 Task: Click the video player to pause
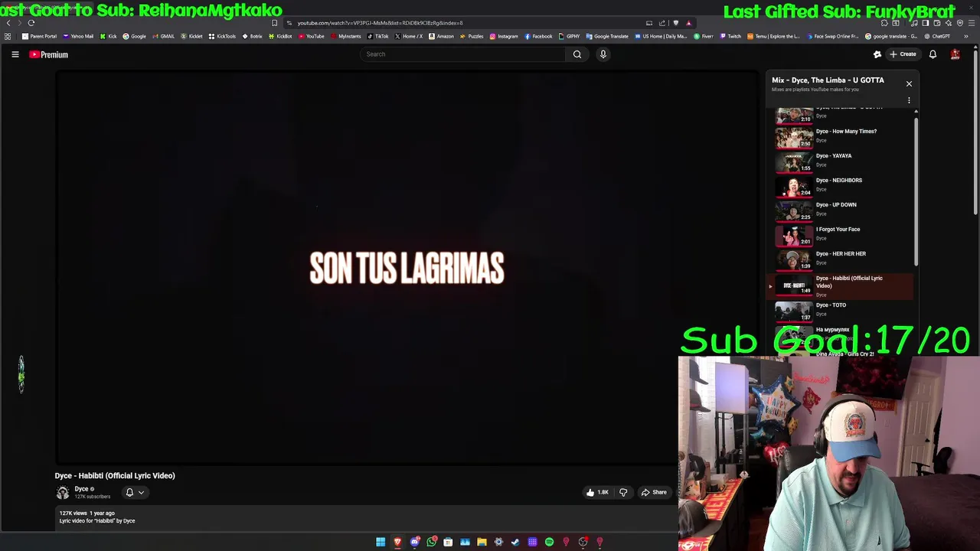407,268
